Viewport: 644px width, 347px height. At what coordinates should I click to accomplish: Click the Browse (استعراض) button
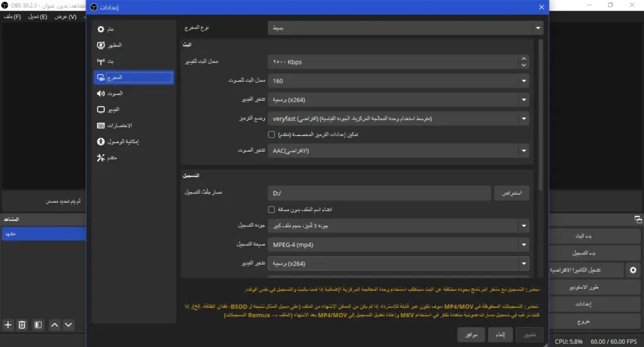[x=512, y=193]
